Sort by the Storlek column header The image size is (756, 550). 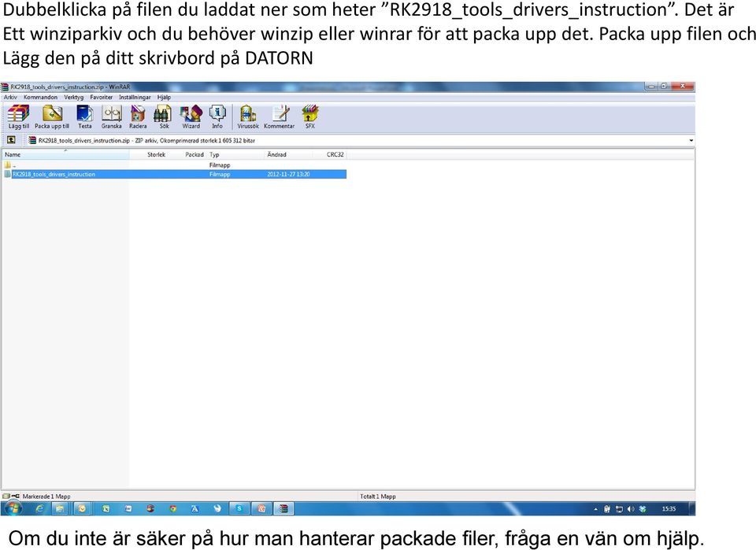tap(149, 154)
